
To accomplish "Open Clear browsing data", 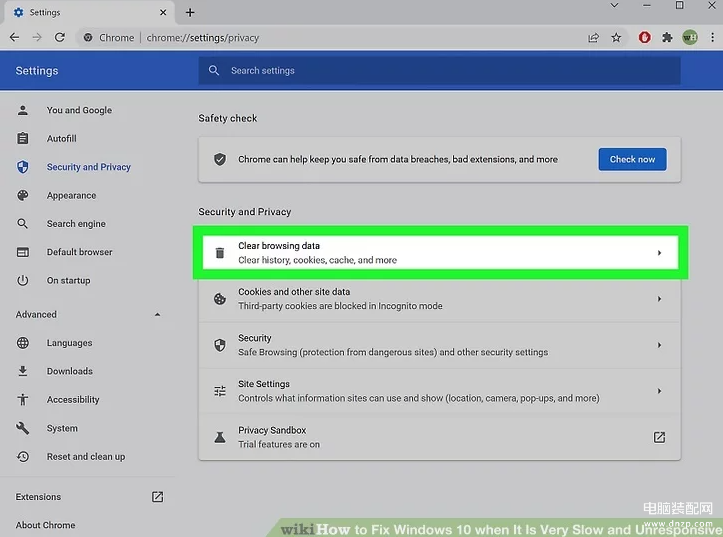I will [440, 253].
